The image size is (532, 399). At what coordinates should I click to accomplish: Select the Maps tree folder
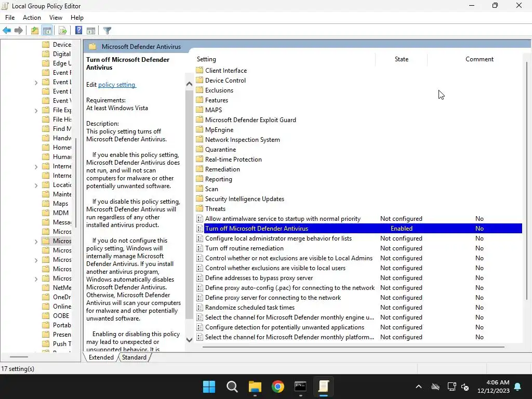[x=55, y=204]
